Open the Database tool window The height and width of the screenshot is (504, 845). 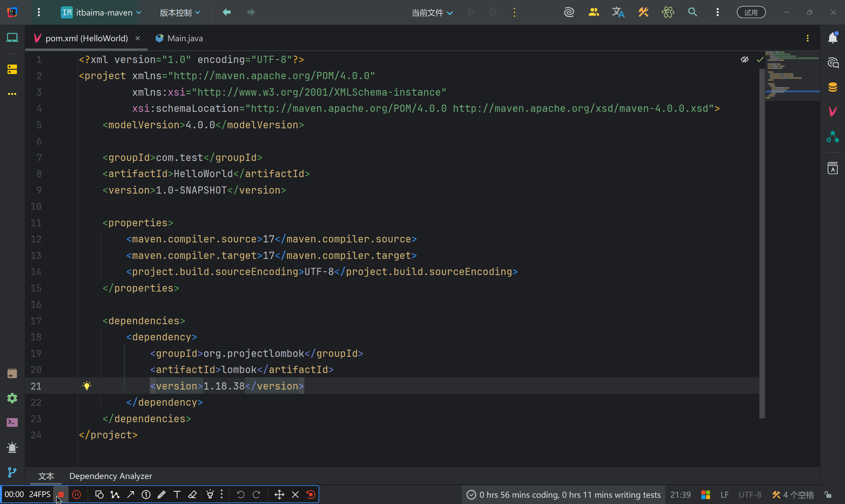pyautogui.click(x=832, y=87)
